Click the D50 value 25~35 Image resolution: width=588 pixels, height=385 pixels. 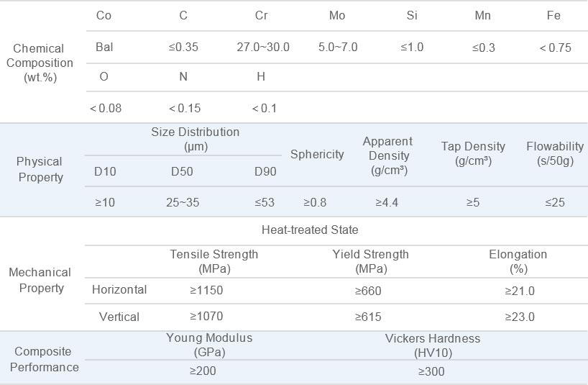[x=183, y=202]
